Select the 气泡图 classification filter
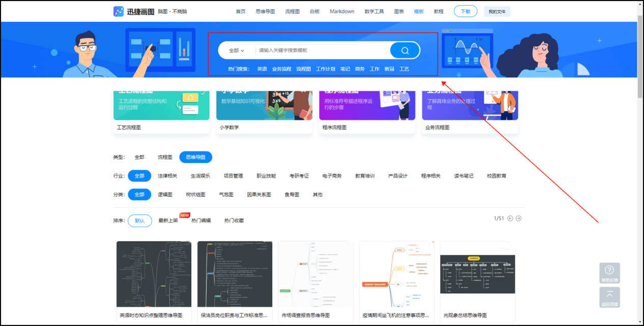 226,194
